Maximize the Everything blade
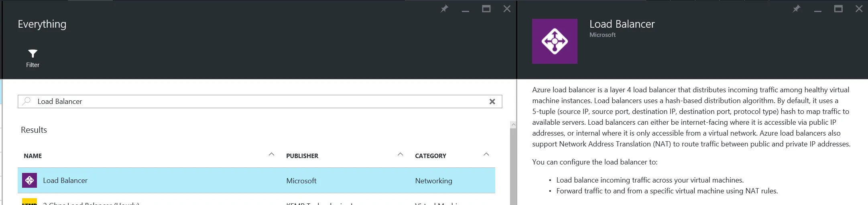 click(x=486, y=9)
